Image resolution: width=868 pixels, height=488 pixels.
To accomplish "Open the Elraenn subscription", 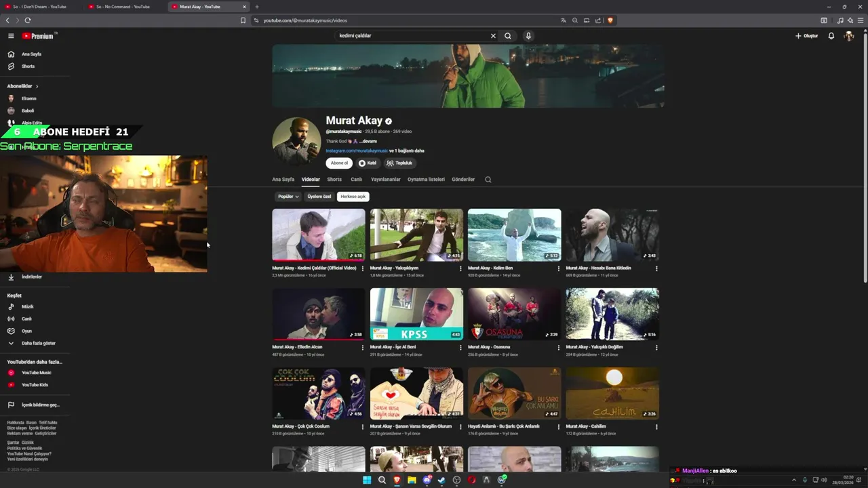I will point(28,98).
